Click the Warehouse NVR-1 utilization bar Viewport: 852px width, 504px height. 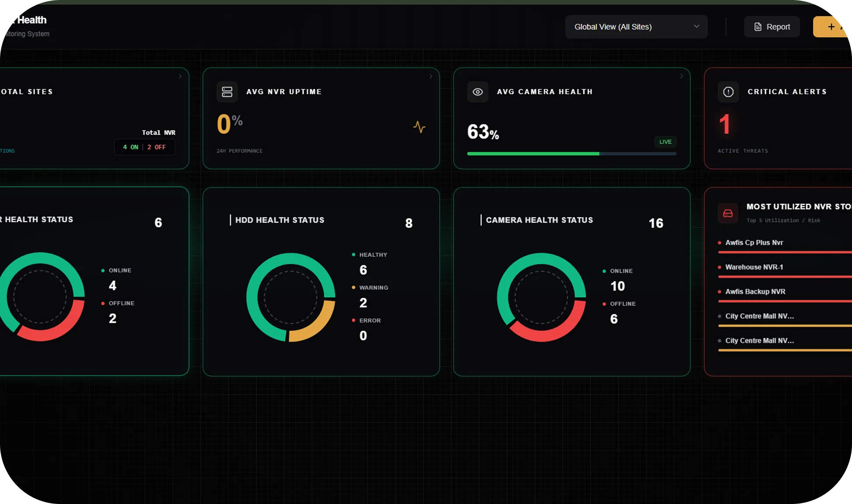(x=783, y=276)
